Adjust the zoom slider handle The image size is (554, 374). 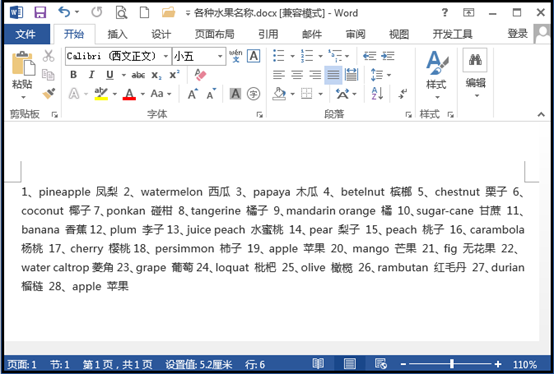[x=452, y=364]
